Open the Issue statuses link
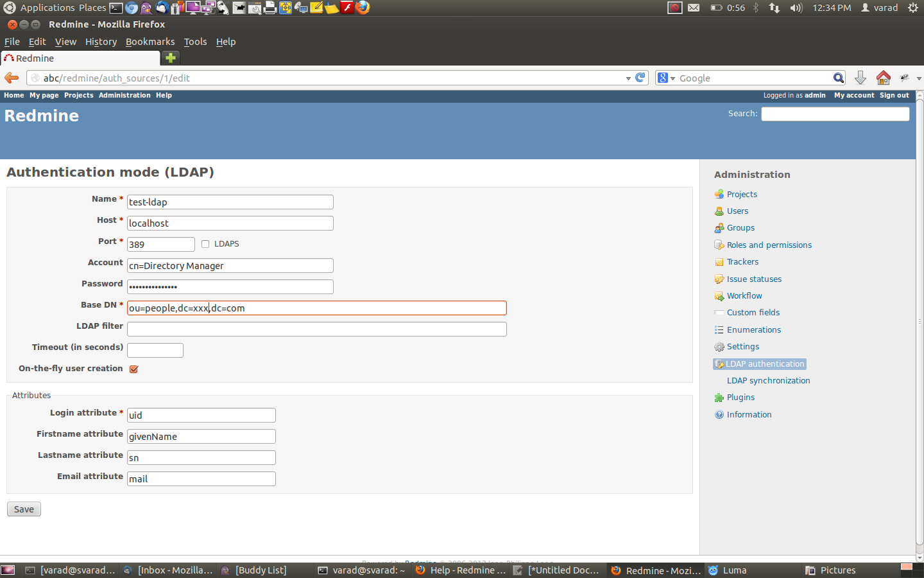Viewport: 924px width, 578px height. [754, 279]
